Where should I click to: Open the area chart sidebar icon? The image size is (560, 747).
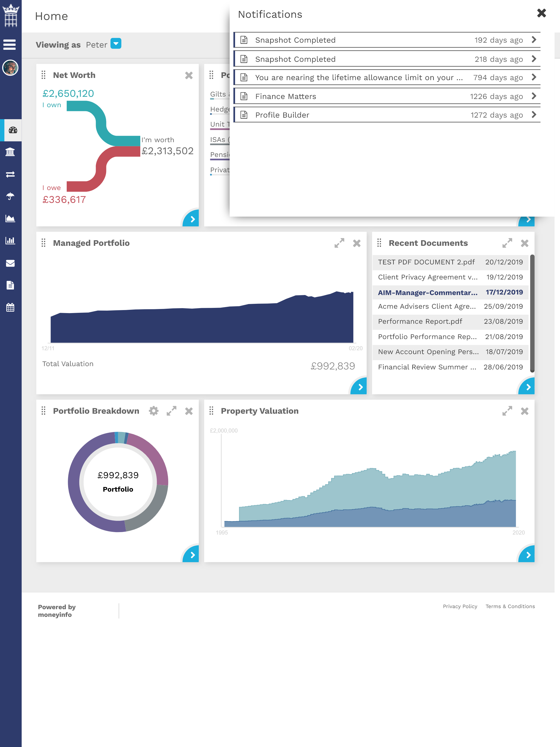(10, 218)
